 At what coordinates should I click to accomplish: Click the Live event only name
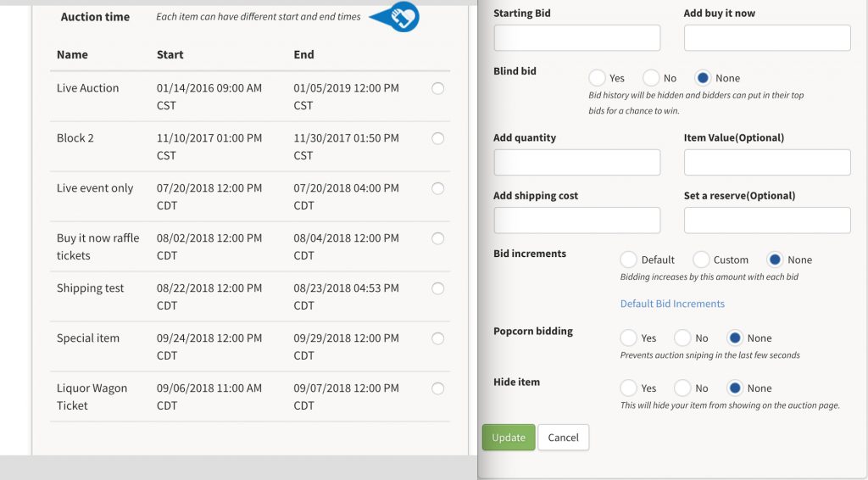(x=95, y=188)
